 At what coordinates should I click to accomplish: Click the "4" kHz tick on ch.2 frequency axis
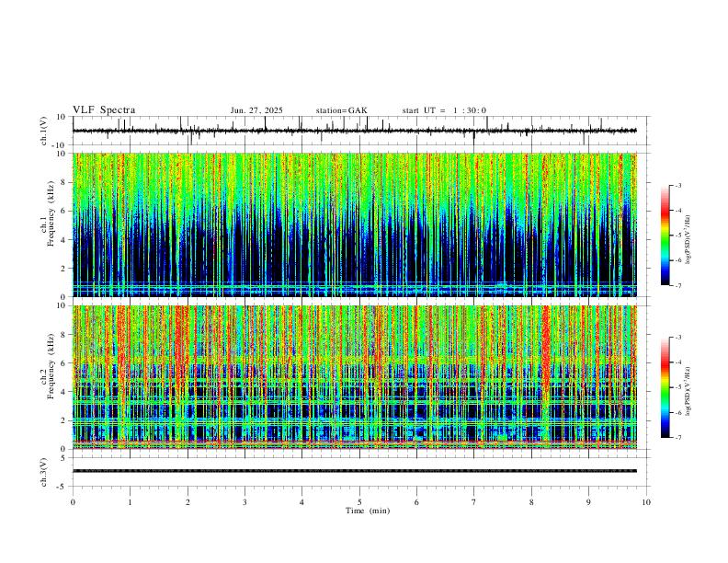point(64,392)
